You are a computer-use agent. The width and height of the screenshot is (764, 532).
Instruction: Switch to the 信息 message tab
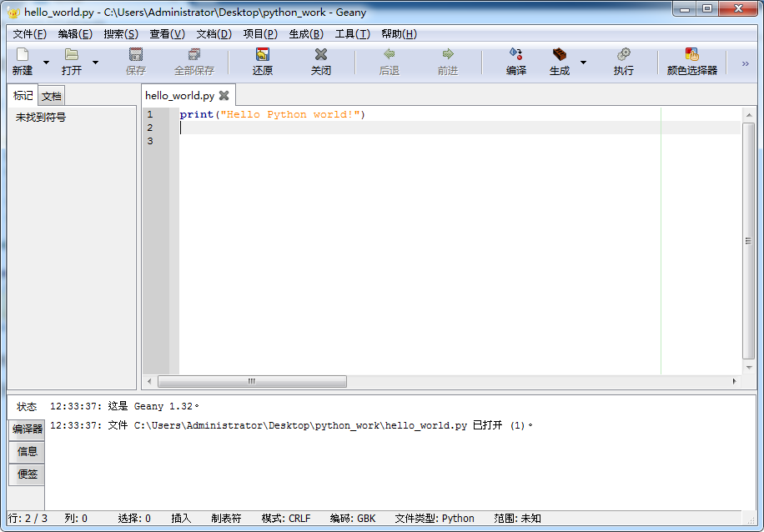(x=28, y=452)
